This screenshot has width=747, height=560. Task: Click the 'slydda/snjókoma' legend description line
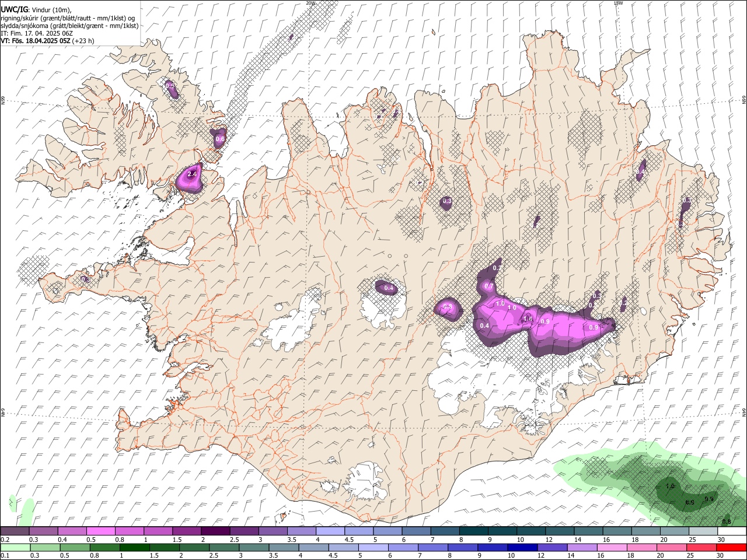tap(69, 26)
